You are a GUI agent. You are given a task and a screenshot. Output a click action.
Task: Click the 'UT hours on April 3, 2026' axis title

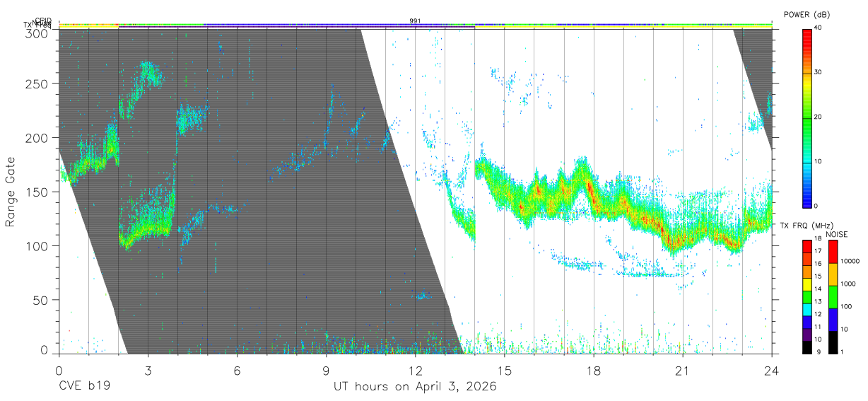(415, 387)
